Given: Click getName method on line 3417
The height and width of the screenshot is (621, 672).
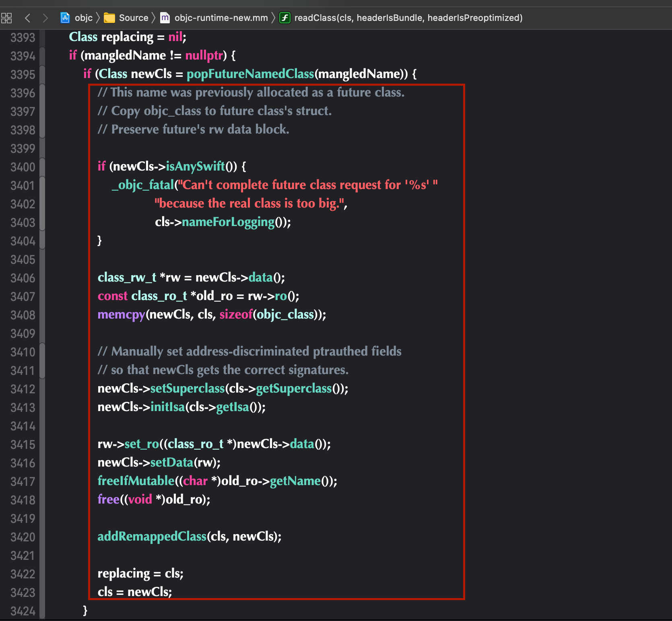Looking at the screenshot, I should coord(295,481).
